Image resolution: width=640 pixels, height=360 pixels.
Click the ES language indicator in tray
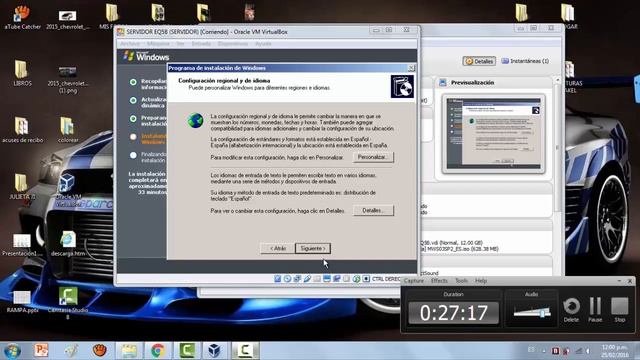531,350
